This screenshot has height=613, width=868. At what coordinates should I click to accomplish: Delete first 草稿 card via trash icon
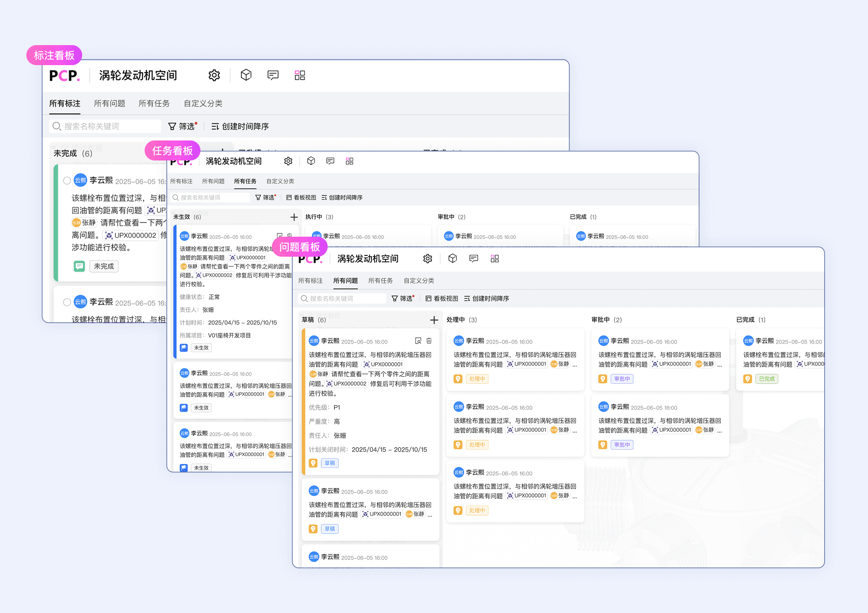click(429, 341)
